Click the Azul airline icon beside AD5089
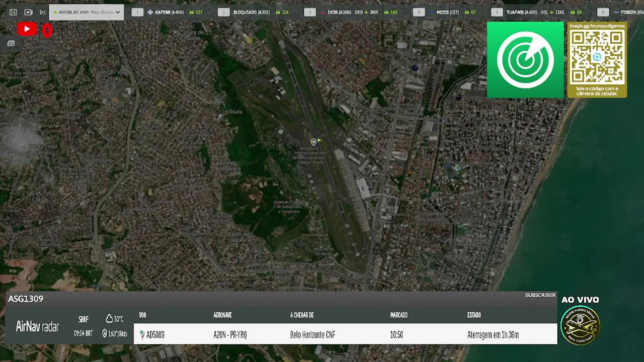This screenshot has height=362, width=644. [142, 335]
